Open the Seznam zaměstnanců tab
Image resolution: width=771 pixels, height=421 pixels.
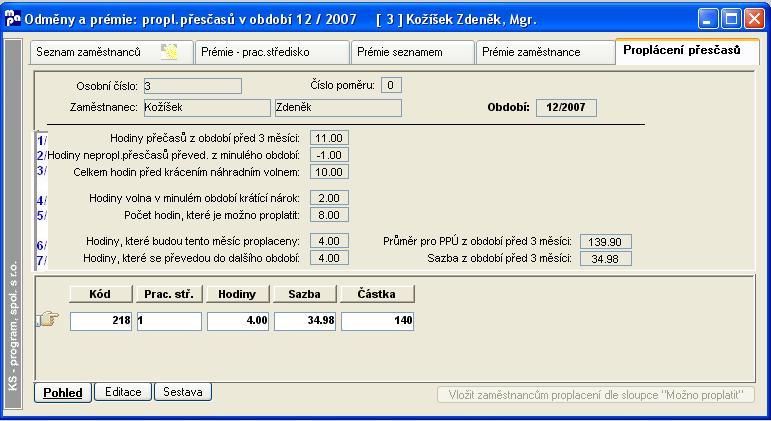pos(112,52)
